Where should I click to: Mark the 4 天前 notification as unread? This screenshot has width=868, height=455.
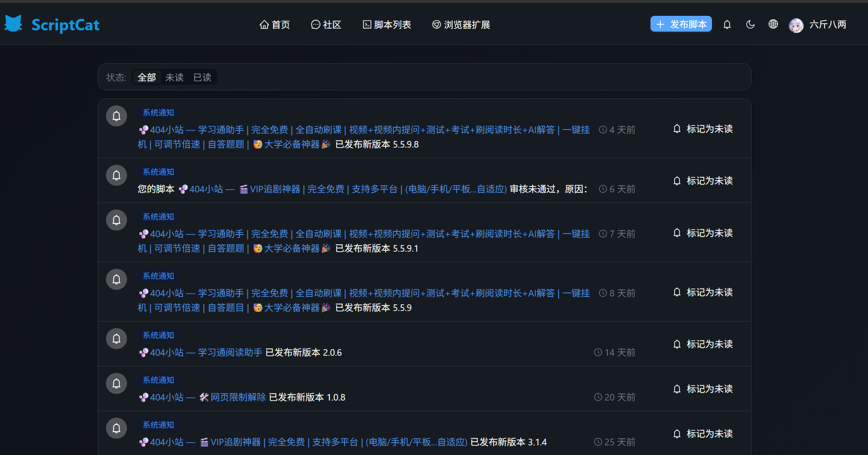[x=703, y=129]
